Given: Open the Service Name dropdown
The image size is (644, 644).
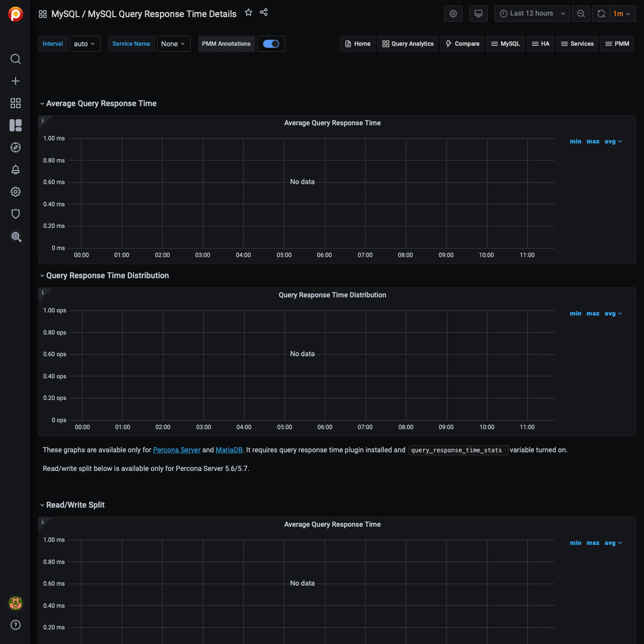Looking at the screenshot, I should tap(173, 44).
